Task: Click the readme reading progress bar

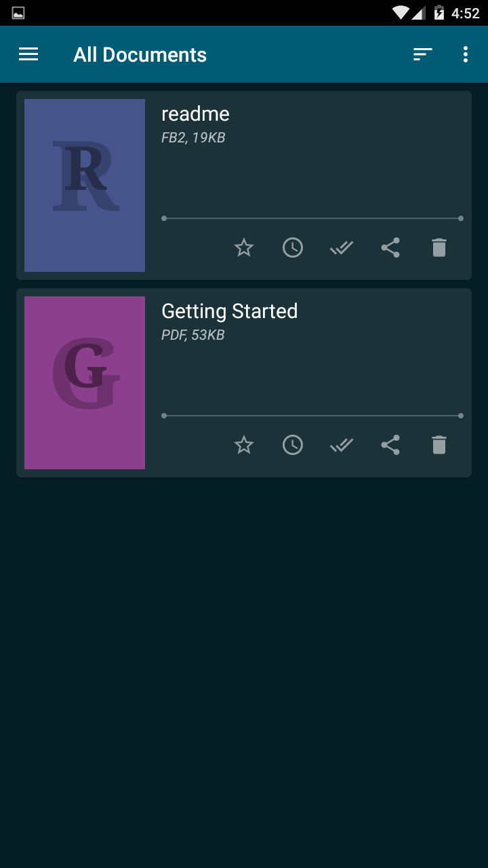Action: point(312,218)
